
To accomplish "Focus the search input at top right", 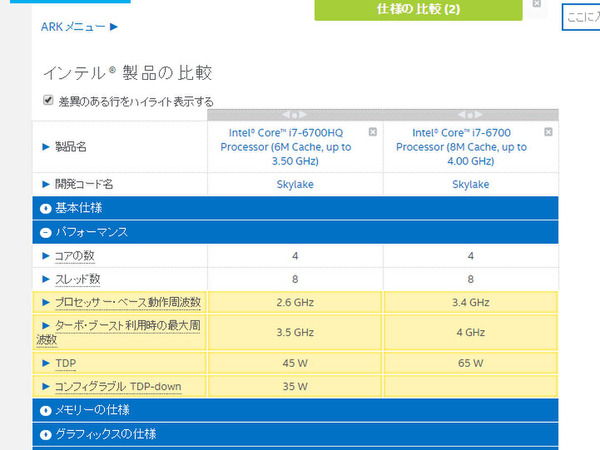I will (581, 17).
